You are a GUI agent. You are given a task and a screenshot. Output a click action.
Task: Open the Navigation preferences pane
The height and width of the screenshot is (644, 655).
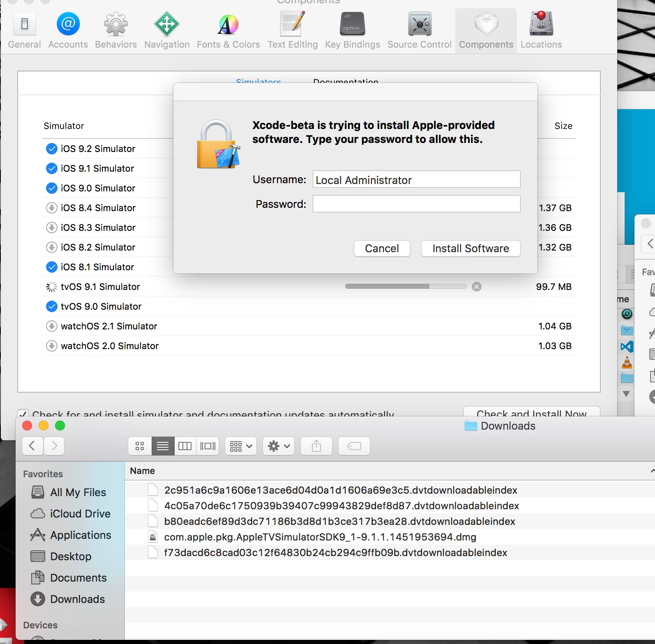pyautogui.click(x=167, y=30)
